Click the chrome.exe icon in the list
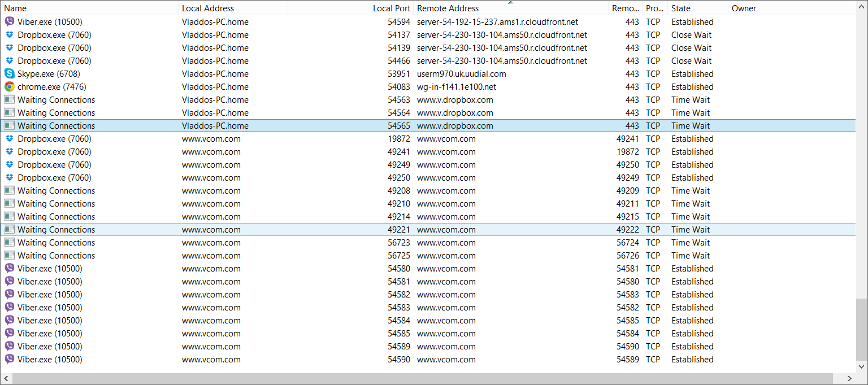 click(x=10, y=86)
